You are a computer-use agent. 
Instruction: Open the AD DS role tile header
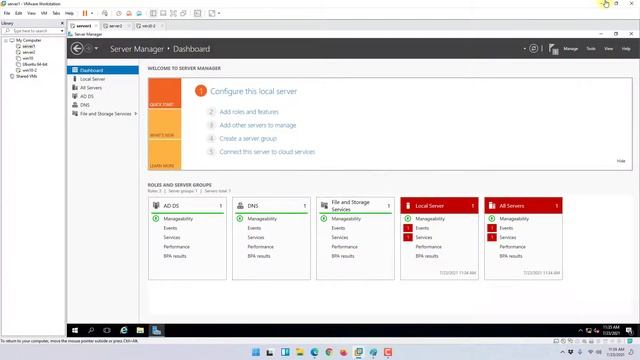[x=187, y=206]
